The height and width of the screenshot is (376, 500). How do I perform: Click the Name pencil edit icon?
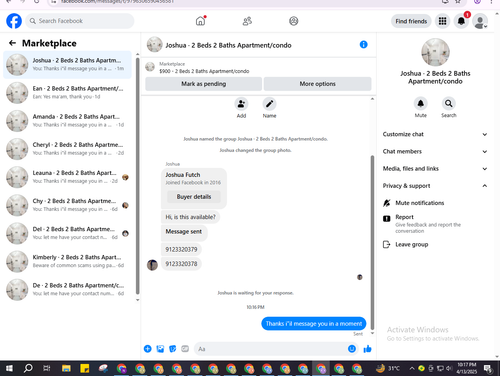(269, 104)
